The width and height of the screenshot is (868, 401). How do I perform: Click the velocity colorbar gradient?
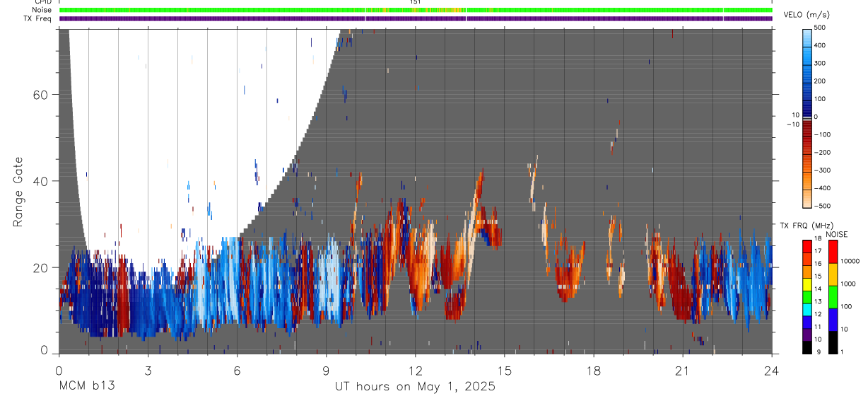[807, 117]
